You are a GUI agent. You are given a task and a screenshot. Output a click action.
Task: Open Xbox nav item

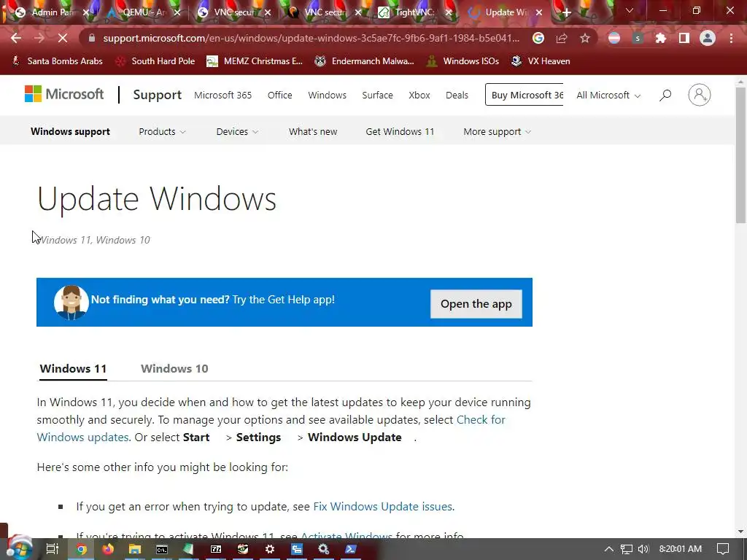click(419, 96)
